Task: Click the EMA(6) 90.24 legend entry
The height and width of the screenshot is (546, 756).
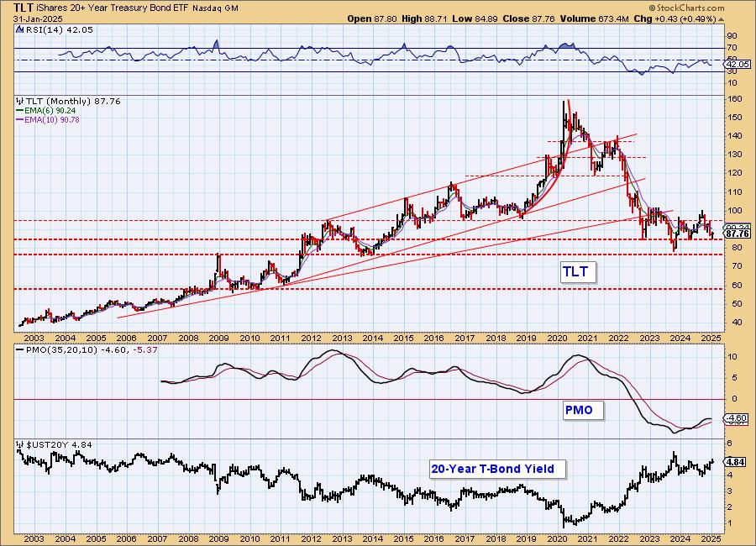Action: 46,110
